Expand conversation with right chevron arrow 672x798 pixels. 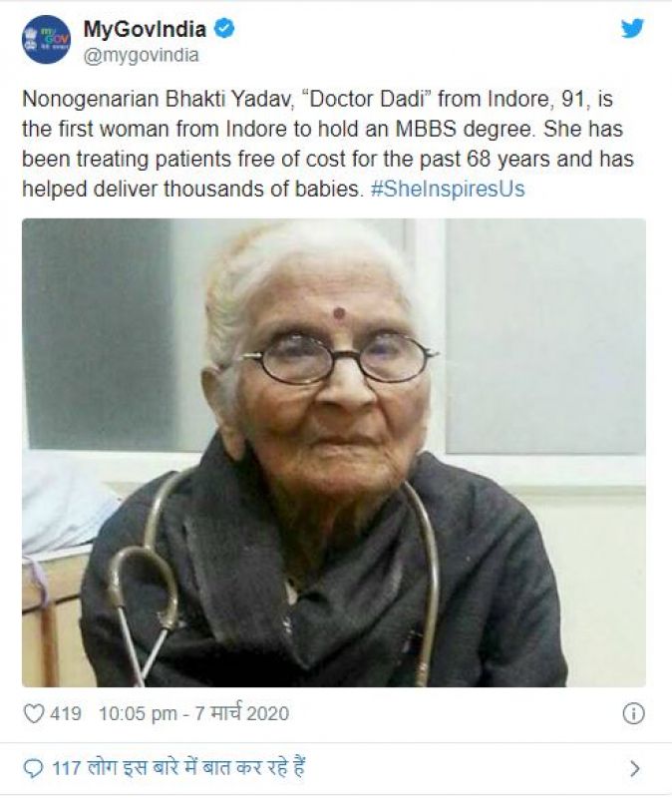coord(634,768)
